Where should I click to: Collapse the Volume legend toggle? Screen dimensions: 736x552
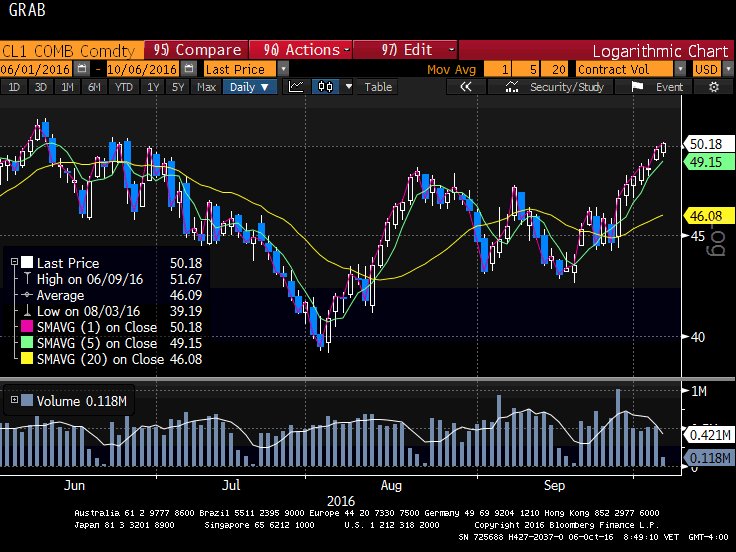[14, 400]
